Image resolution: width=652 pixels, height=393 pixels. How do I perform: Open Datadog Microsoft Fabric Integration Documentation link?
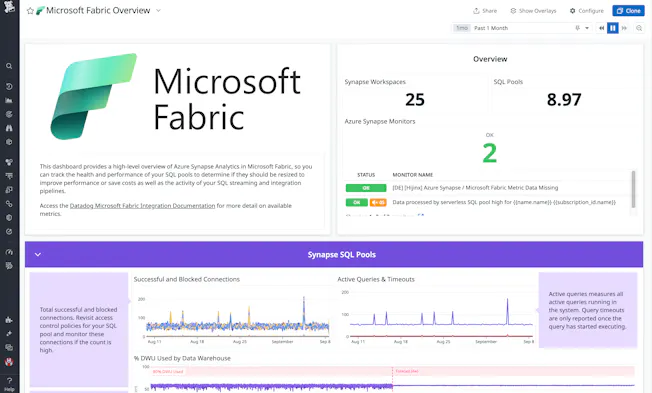tap(142, 205)
